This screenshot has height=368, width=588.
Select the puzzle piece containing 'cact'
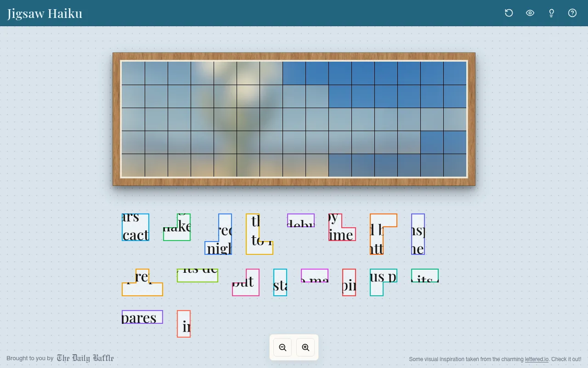(136, 227)
